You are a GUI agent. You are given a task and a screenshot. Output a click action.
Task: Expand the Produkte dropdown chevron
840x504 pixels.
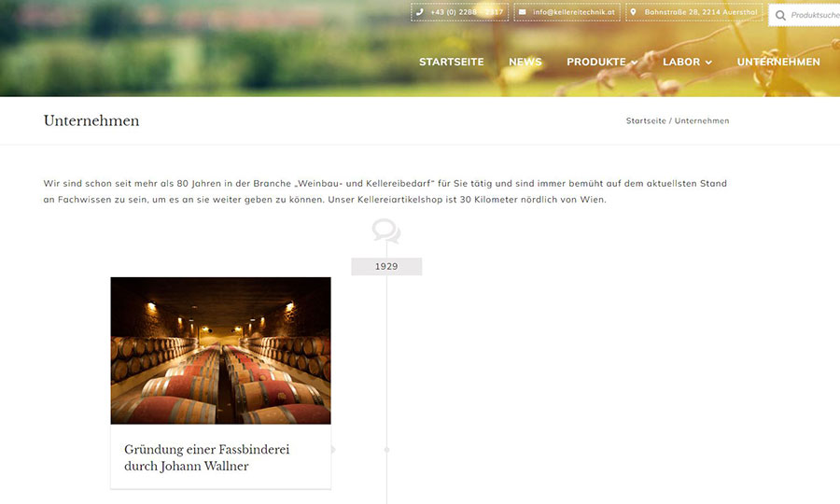tap(635, 63)
